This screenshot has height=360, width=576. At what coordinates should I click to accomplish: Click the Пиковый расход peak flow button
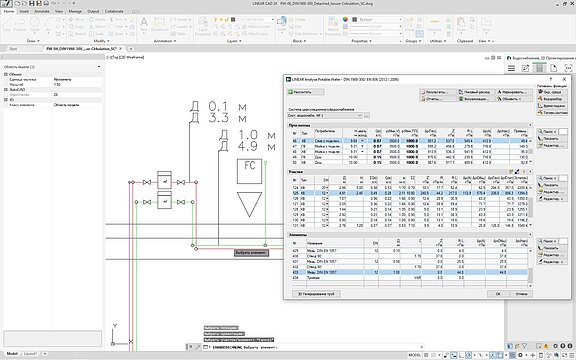(475, 92)
